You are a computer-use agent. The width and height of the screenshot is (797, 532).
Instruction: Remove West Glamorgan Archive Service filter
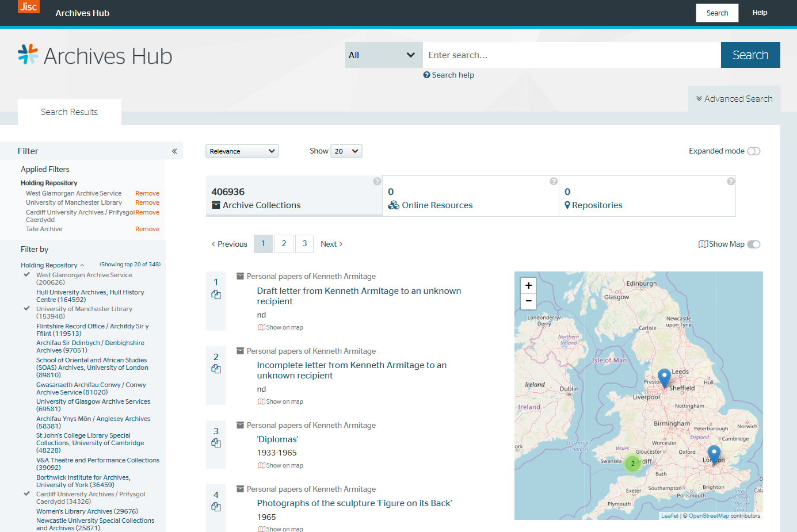click(x=147, y=193)
